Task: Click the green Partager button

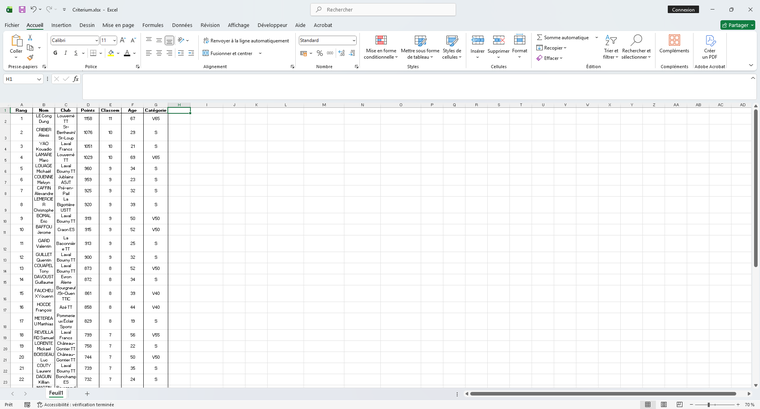Action: click(737, 24)
